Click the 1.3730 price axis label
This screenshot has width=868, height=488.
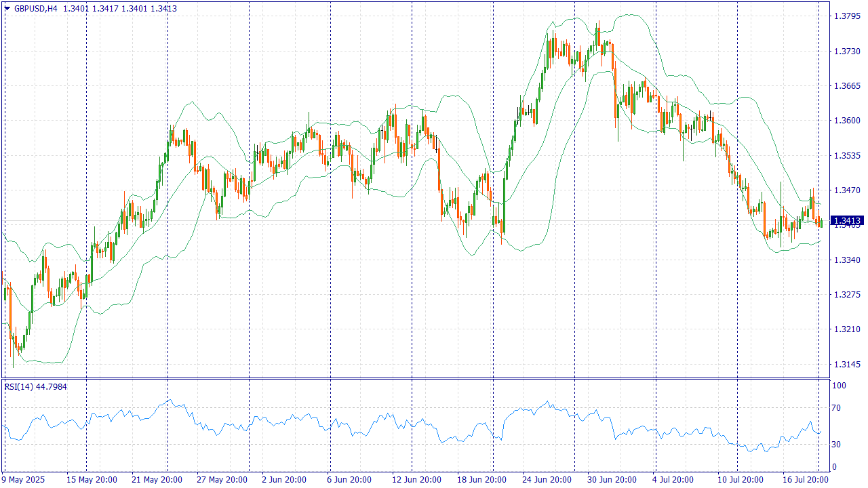click(x=847, y=51)
